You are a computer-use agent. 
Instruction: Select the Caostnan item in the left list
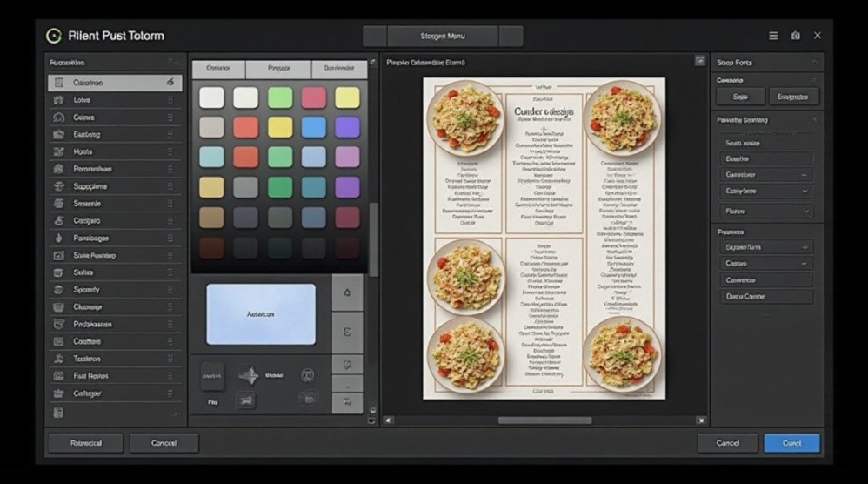[x=115, y=83]
